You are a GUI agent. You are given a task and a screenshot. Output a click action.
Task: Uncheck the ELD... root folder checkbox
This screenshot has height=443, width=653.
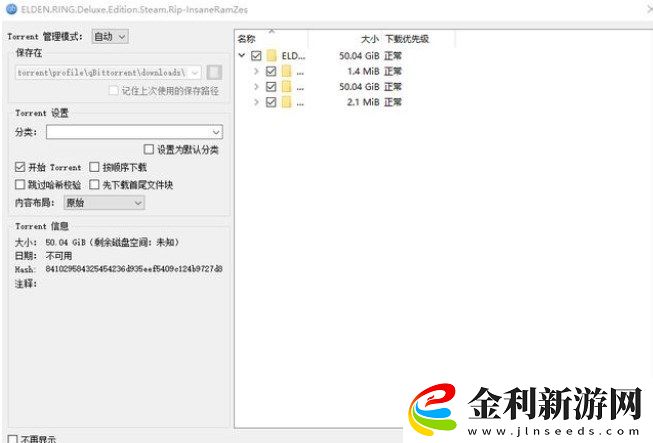pos(257,55)
